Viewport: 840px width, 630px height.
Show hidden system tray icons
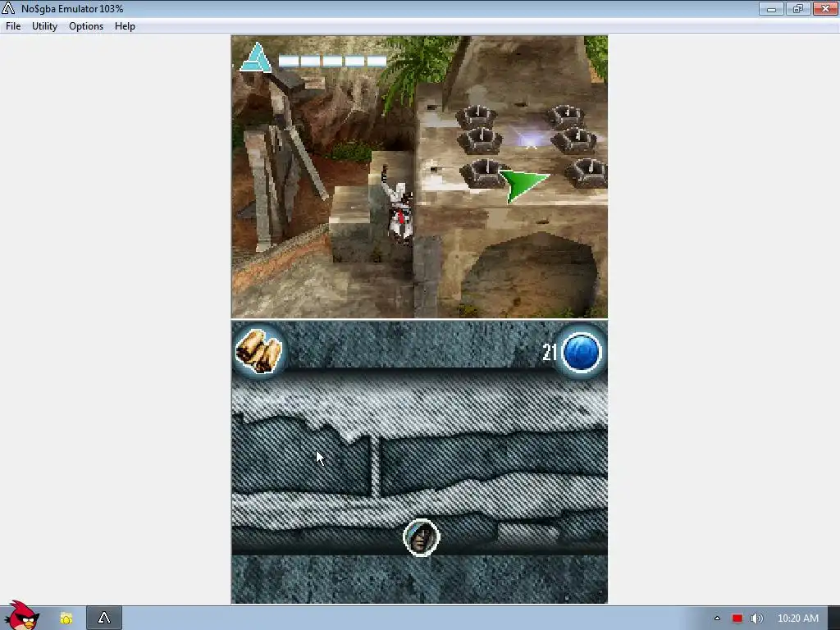pos(717,619)
